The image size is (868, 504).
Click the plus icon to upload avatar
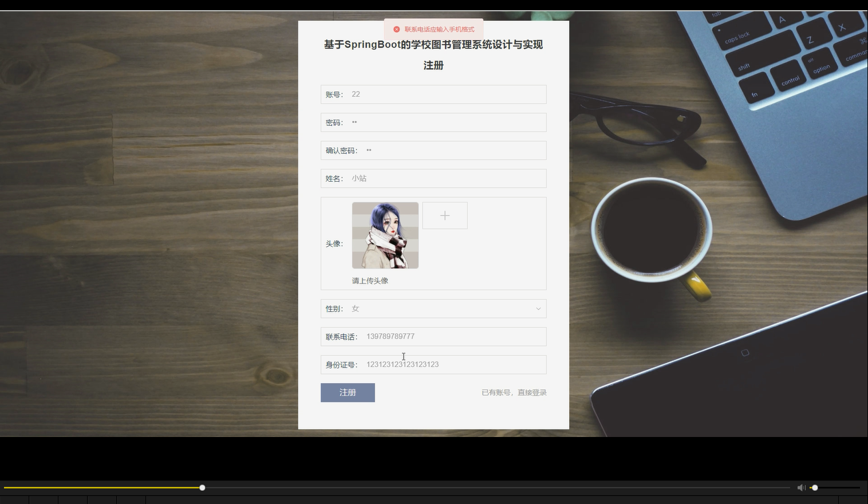(x=445, y=215)
